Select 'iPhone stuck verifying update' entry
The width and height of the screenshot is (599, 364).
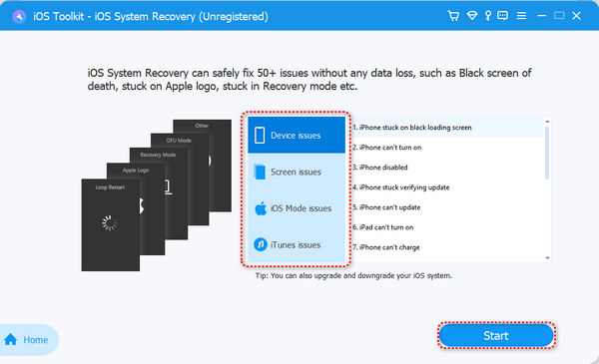447,187
